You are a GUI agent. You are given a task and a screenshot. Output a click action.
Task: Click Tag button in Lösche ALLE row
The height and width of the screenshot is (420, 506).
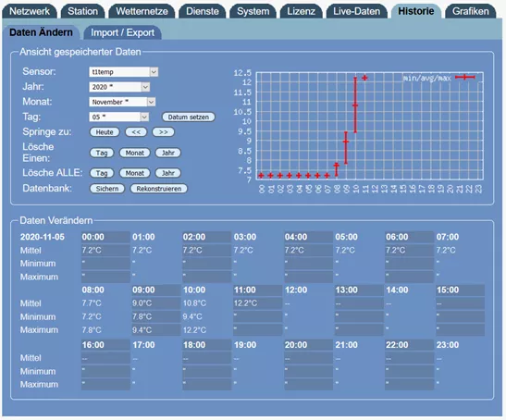102,173
